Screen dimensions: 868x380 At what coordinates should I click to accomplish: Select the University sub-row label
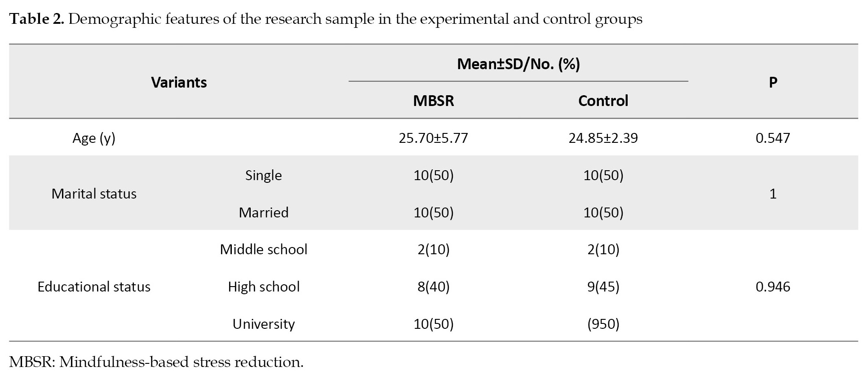click(x=263, y=324)
